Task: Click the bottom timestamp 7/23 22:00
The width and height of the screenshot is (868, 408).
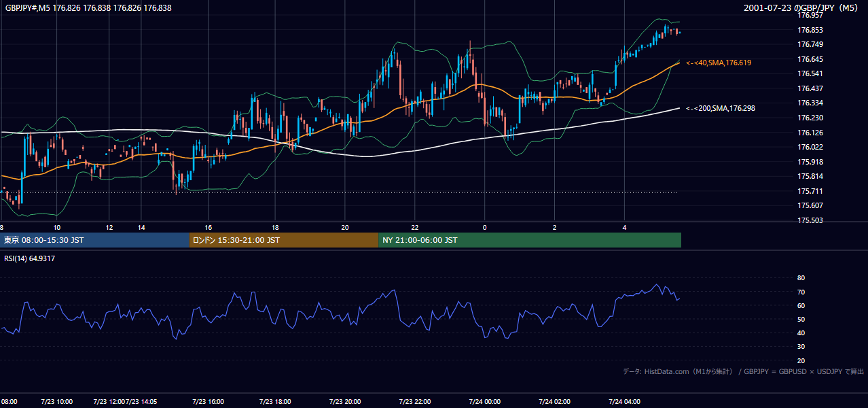Action: click(415, 402)
